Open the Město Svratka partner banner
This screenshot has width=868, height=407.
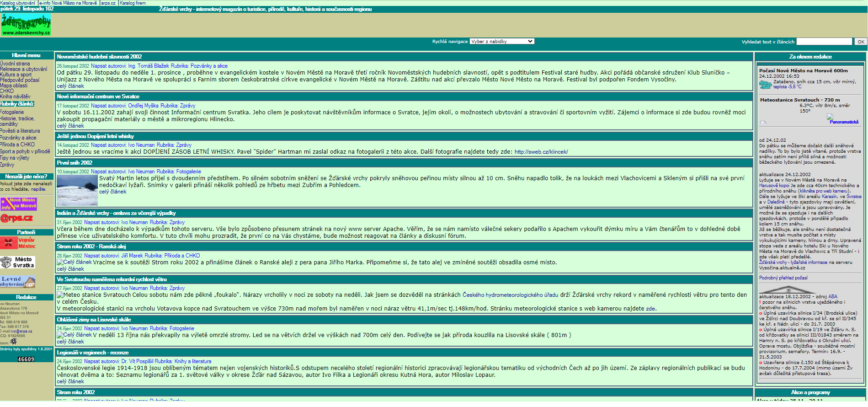click(x=18, y=262)
